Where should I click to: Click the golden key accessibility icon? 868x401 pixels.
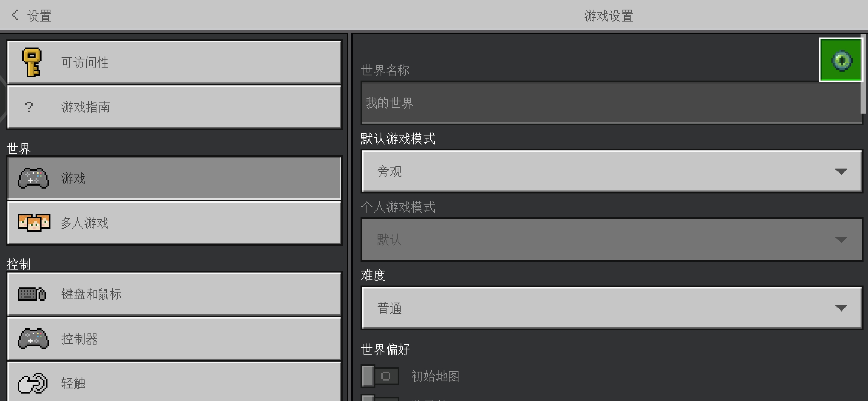click(32, 62)
